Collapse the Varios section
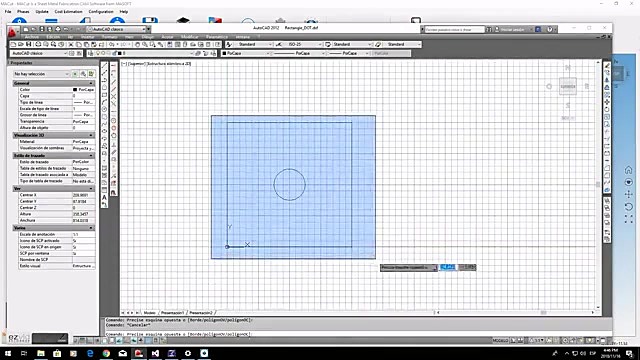 click(91, 228)
